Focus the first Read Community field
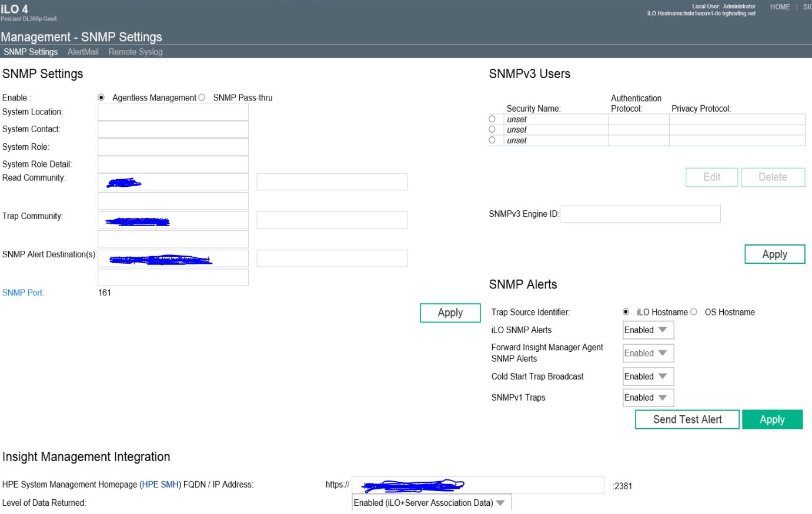Viewport: 812px width, 514px height. (173, 182)
